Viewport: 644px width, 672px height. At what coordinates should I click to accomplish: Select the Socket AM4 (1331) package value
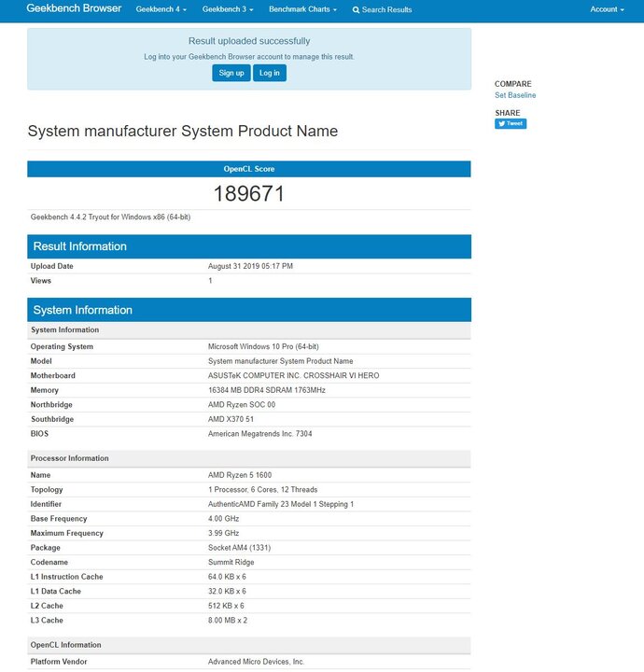click(x=239, y=548)
